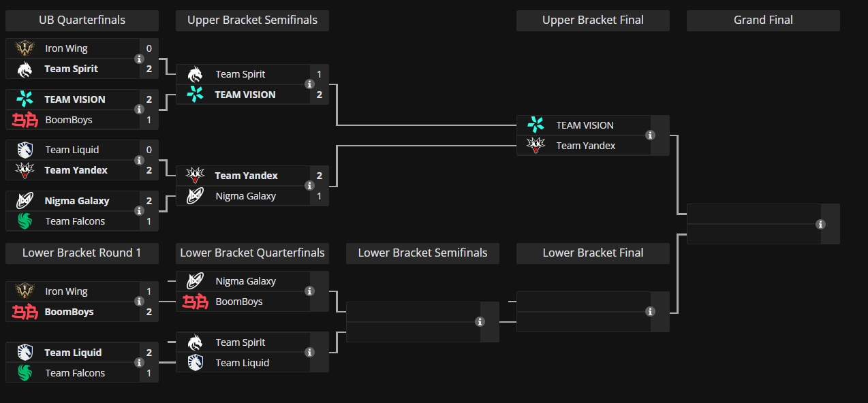The width and height of the screenshot is (868, 403).
Task: Click empty top slot of Grand Final match
Action: [754, 214]
